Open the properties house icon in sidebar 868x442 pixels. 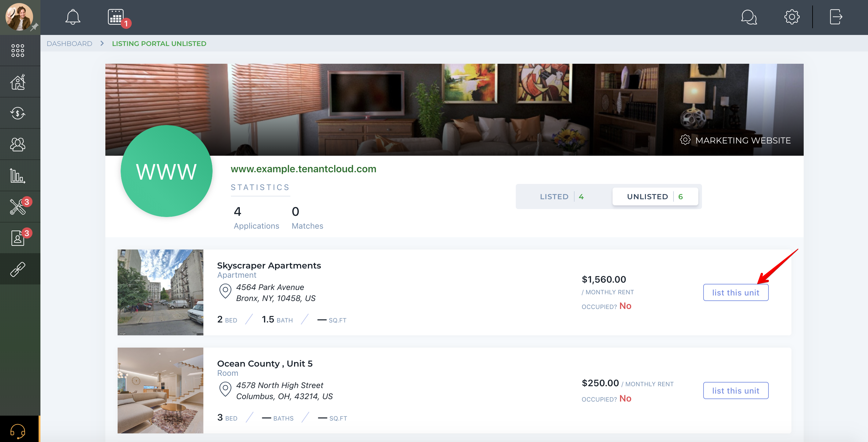click(x=17, y=82)
